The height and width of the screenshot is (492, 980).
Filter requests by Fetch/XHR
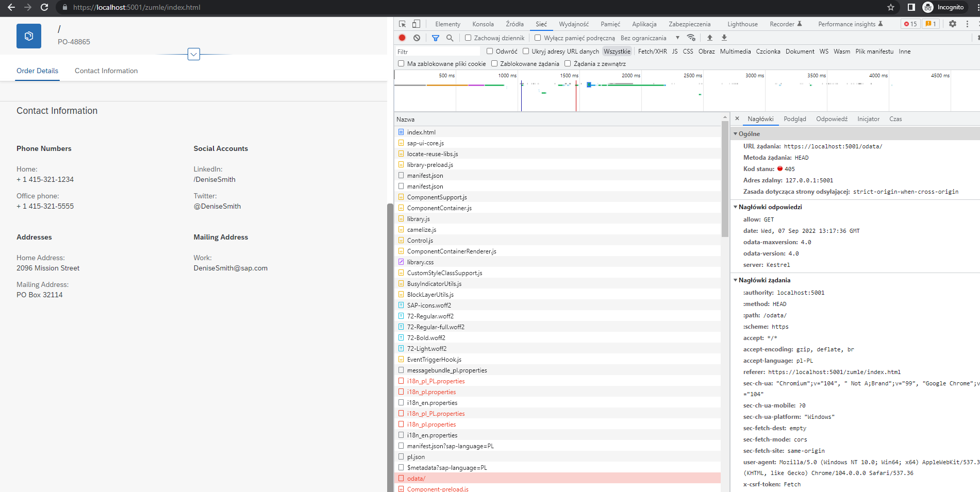click(x=652, y=52)
